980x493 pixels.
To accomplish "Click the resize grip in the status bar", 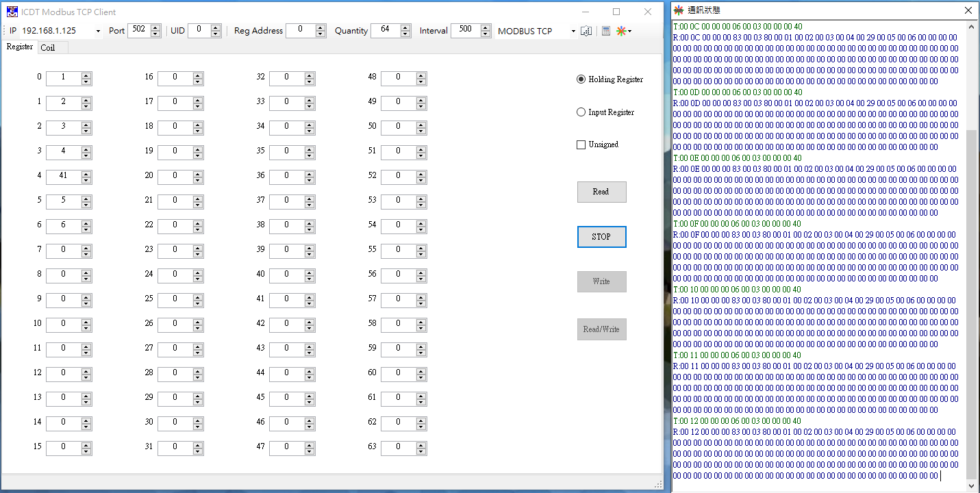I will (658, 484).
